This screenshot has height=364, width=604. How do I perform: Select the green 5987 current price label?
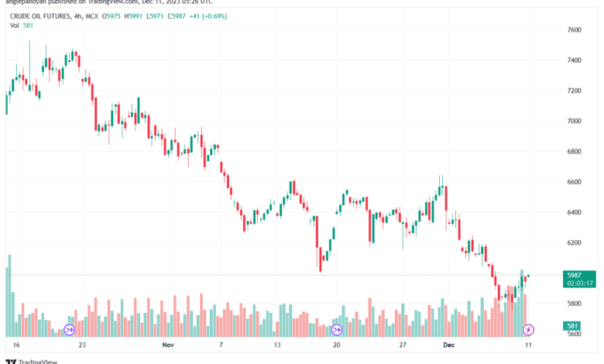[x=579, y=280]
